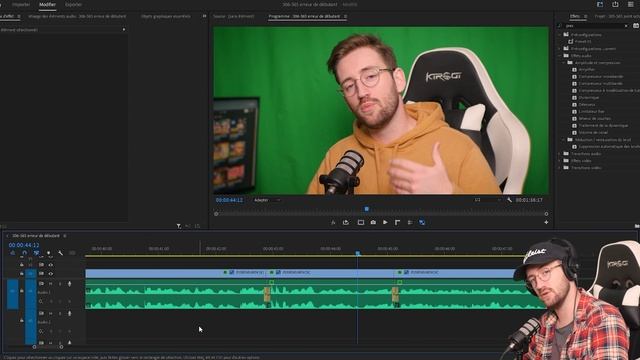Open the Objets graphiques essentiels tab
The width and height of the screenshot is (640, 360).
click(166, 16)
